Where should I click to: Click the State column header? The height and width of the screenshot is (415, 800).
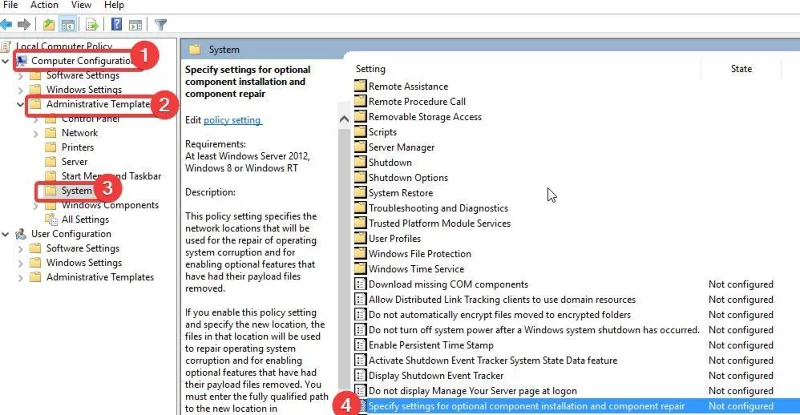coord(741,69)
